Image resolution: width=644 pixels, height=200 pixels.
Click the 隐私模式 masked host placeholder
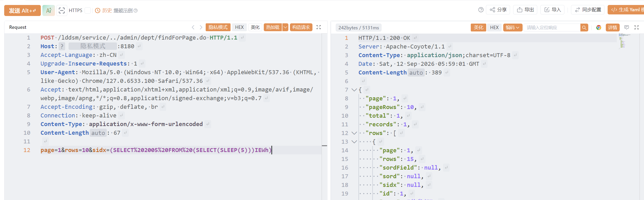[93, 46]
